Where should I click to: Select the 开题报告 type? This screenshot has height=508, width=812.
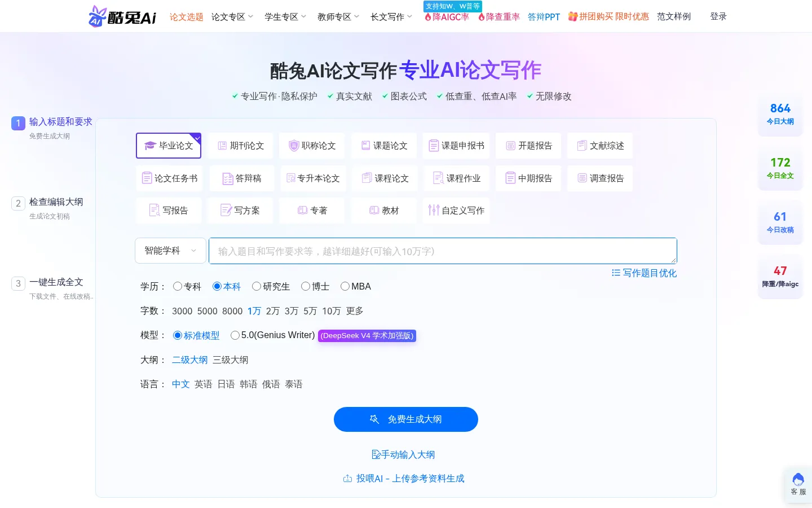(x=528, y=146)
